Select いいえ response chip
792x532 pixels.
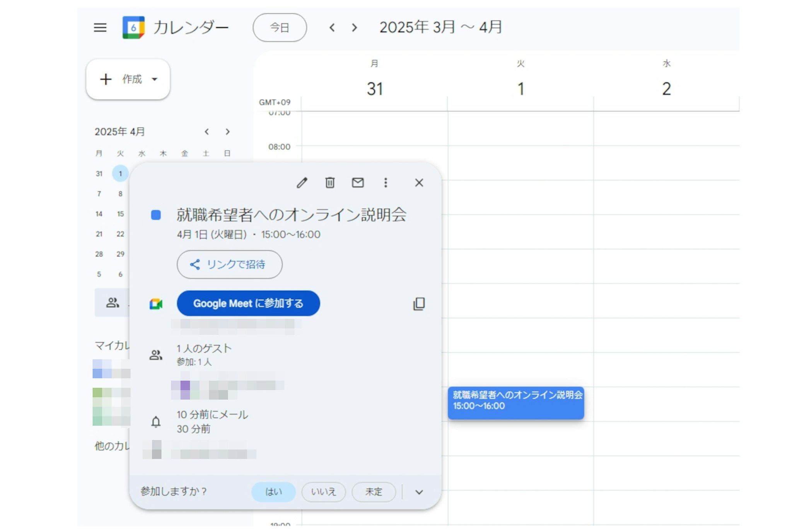pos(323,492)
